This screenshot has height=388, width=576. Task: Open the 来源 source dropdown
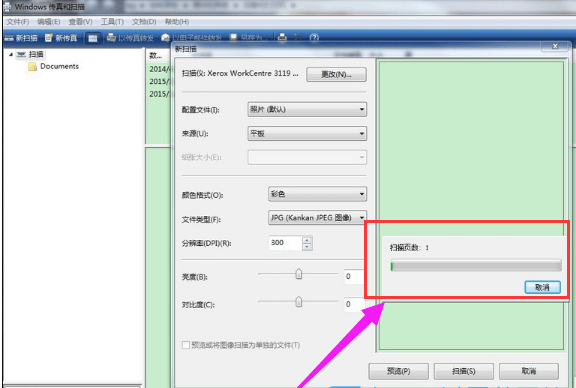(307, 133)
